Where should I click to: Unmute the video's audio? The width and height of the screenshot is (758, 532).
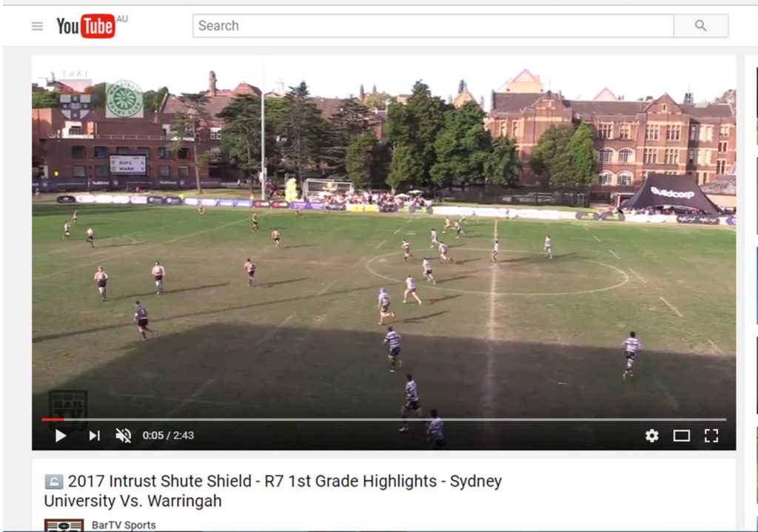point(124,435)
